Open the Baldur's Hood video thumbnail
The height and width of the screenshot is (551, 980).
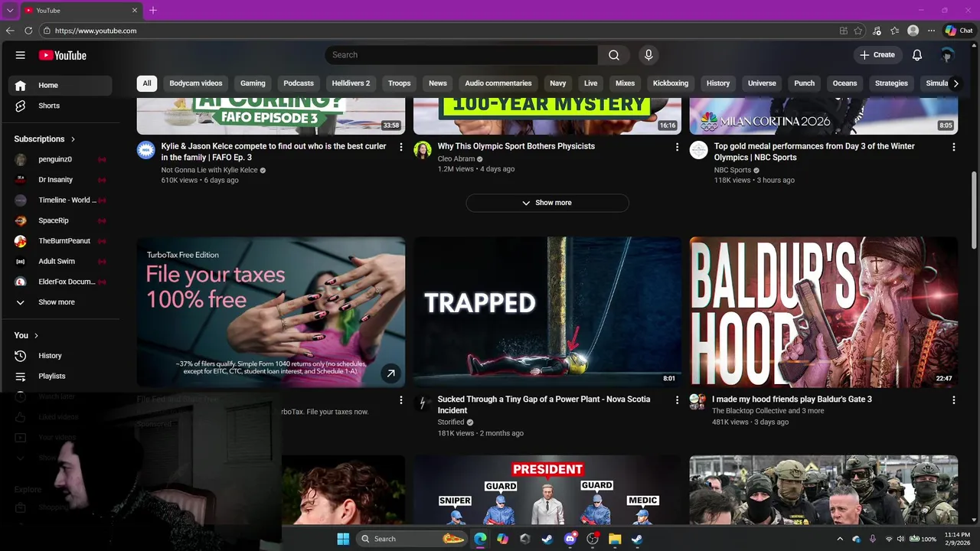[x=824, y=312]
